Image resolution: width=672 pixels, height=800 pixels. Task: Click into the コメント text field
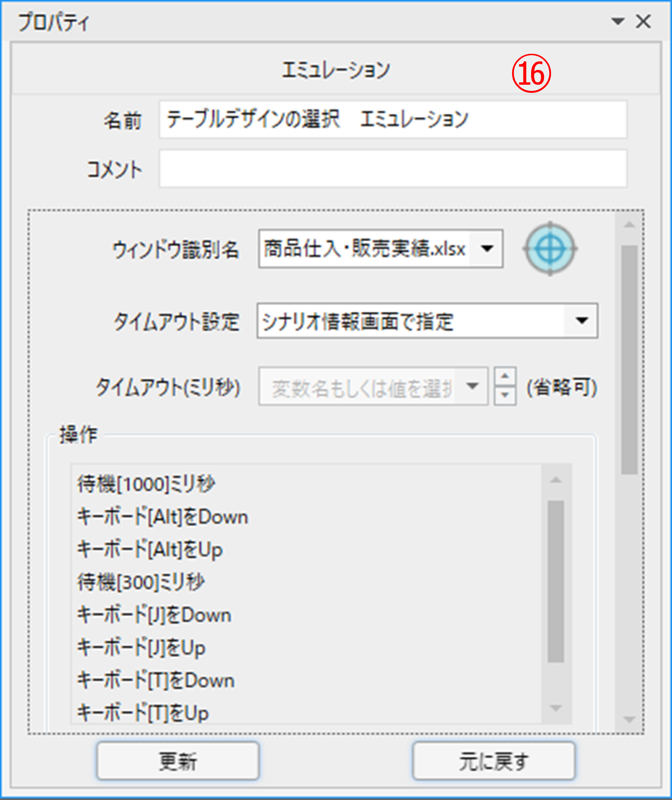(x=393, y=169)
